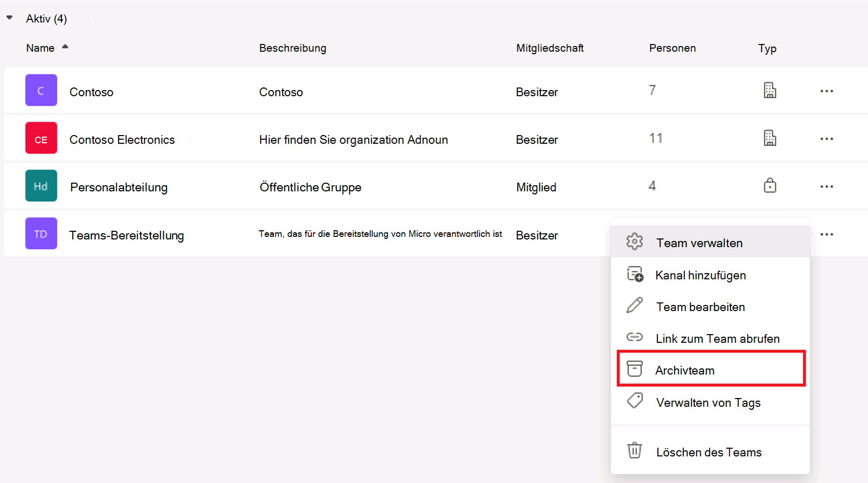Choose Verwalten von Tags from the menu
Image resolution: width=868 pixels, height=483 pixels.
point(711,402)
